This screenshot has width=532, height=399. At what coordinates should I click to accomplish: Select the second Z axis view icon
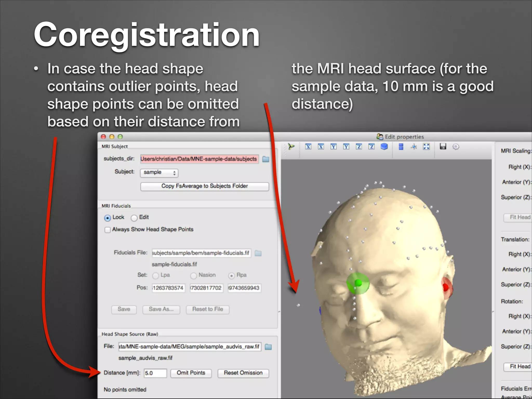[371, 147]
